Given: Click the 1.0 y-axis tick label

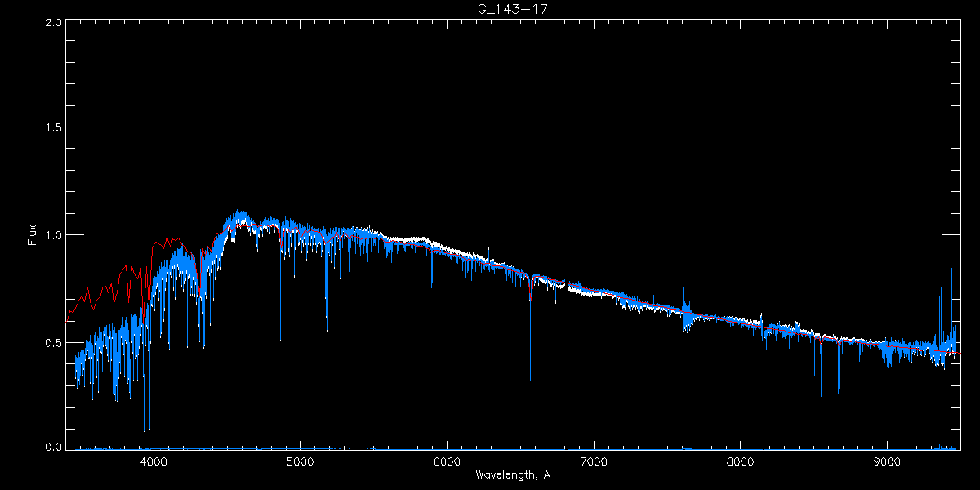Looking at the screenshot, I should click(x=51, y=235).
